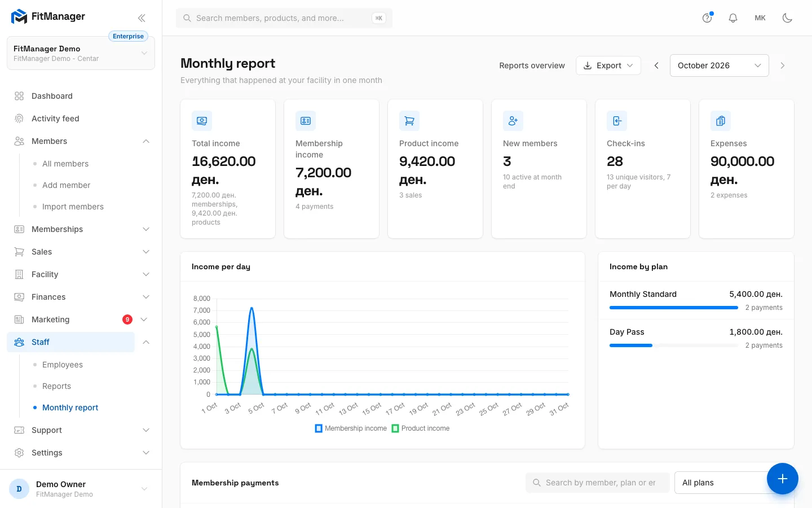Open the October 2026 month dropdown
Screen dimensions: 812x508
[x=720, y=65]
